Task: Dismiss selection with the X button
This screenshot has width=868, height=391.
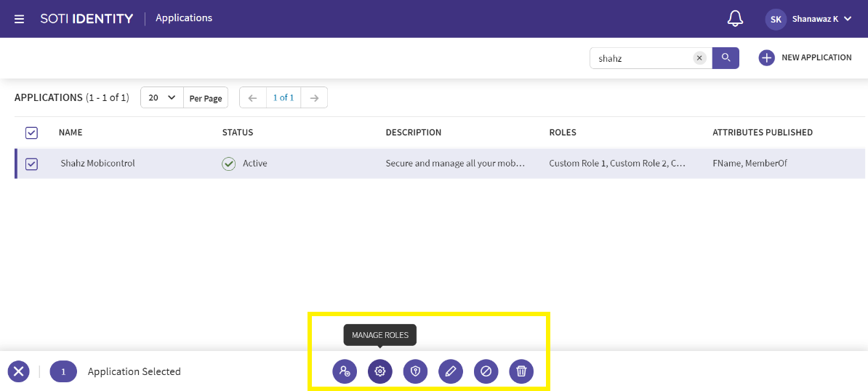Action: click(x=19, y=371)
